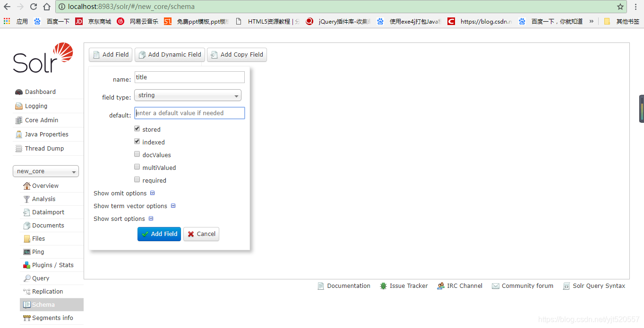Expand more bookmarks chevron
This screenshot has width=644, height=328.
(x=591, y=21)
